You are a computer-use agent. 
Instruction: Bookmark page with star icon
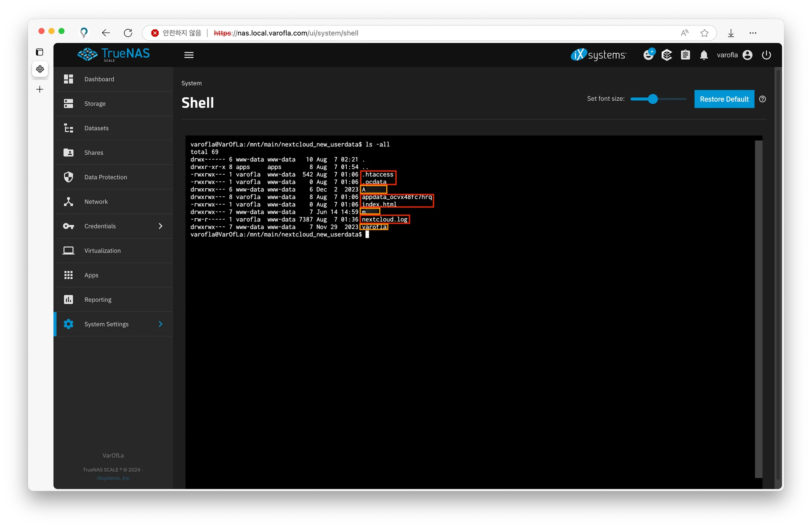pyautogui.click(x=704, y=33)
